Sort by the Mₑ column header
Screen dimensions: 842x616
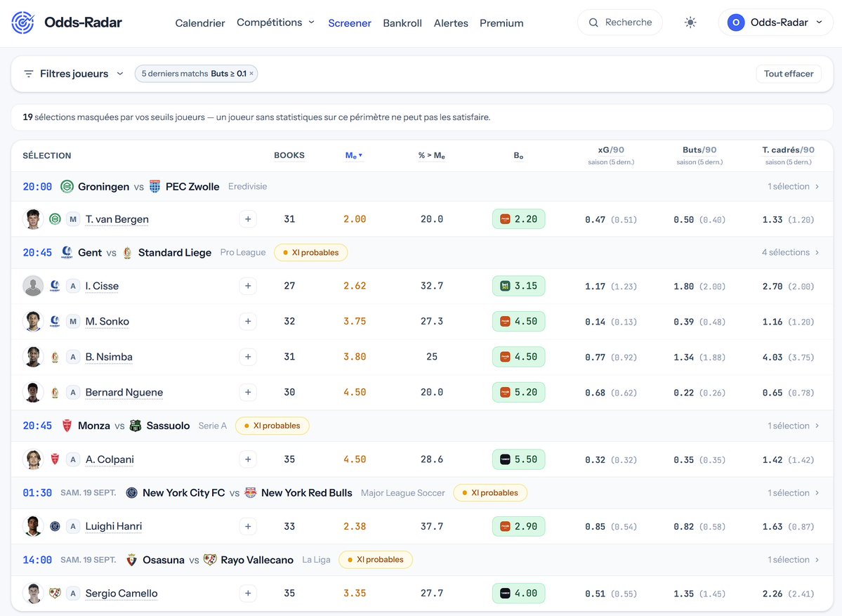[x=353, y=156]
